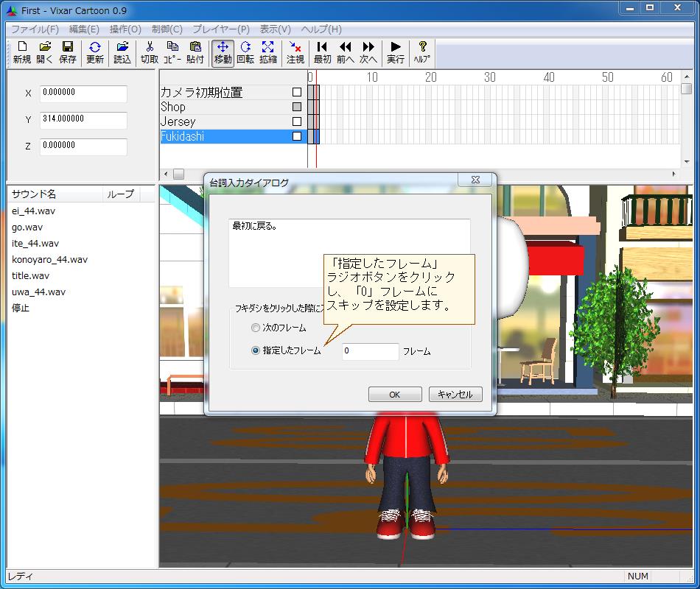Advance frame with the 次へ icon
700x589 pixels.
pos(367,52)
